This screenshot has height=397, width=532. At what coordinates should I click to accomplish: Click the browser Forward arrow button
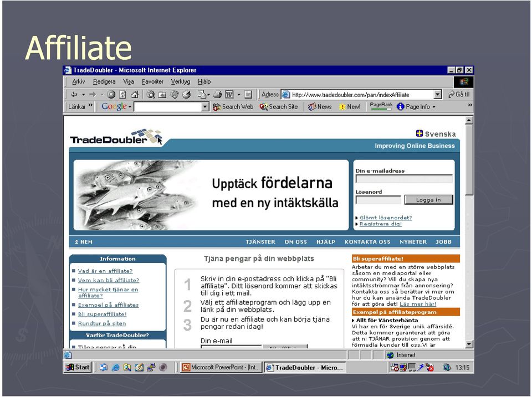(93, 95)
